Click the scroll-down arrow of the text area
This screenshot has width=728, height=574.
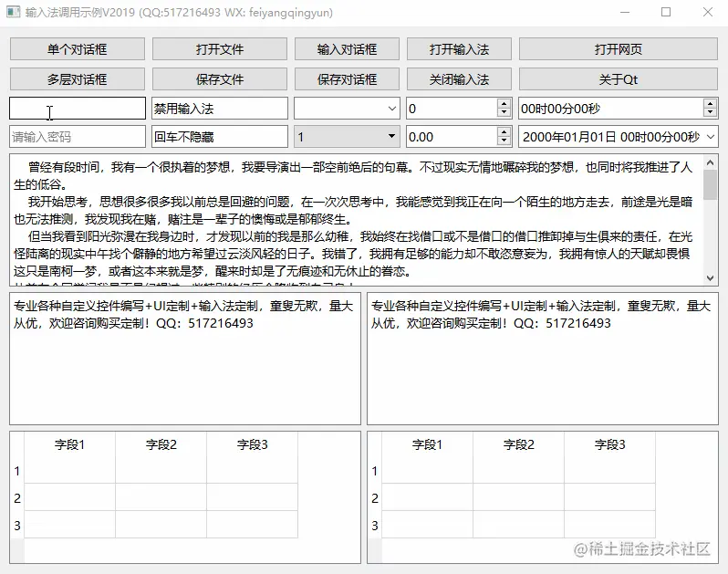pyautogui.click(x=710, y=277)
